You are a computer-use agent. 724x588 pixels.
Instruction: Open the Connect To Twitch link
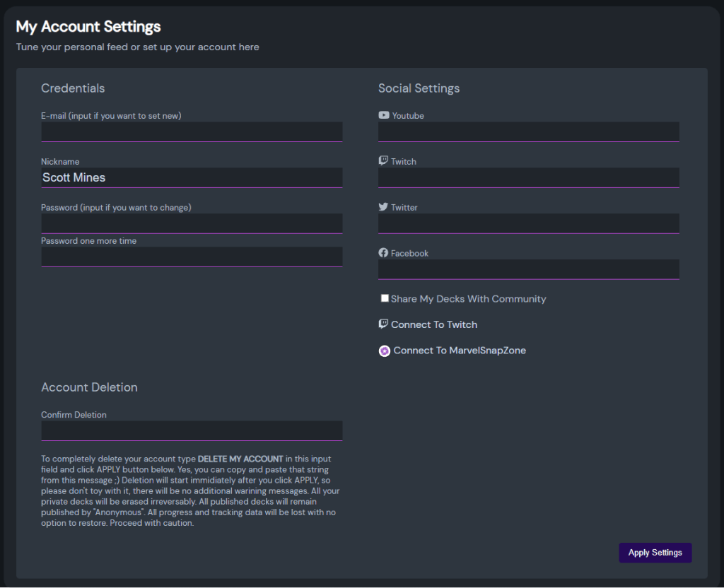pos(434,324)
